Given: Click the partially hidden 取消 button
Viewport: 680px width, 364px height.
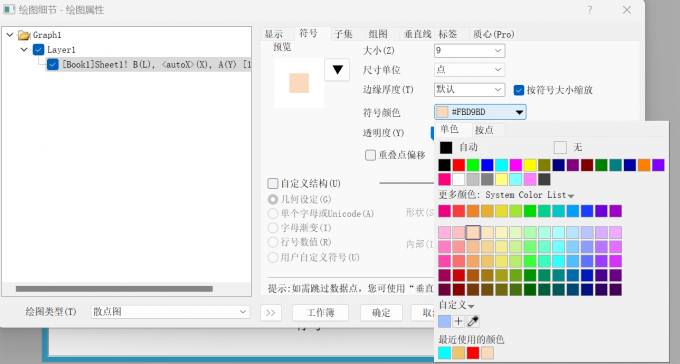Looking at the screenshot, I should [422, 313].
